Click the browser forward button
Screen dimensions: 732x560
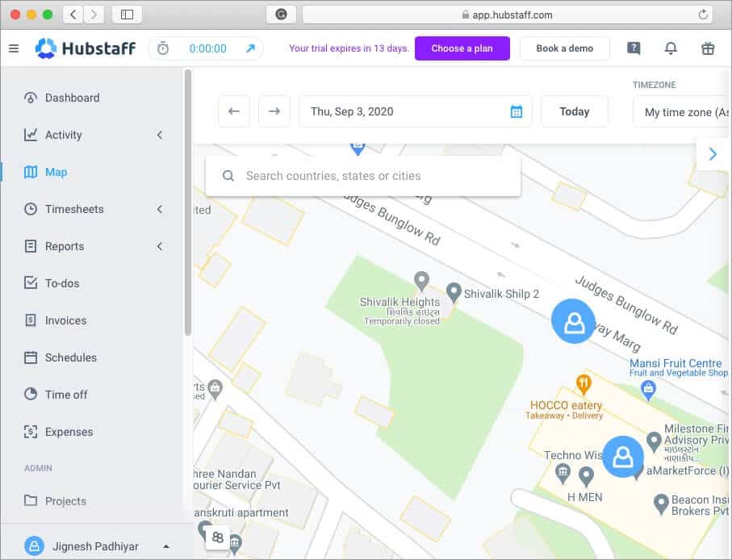(94, 15)
